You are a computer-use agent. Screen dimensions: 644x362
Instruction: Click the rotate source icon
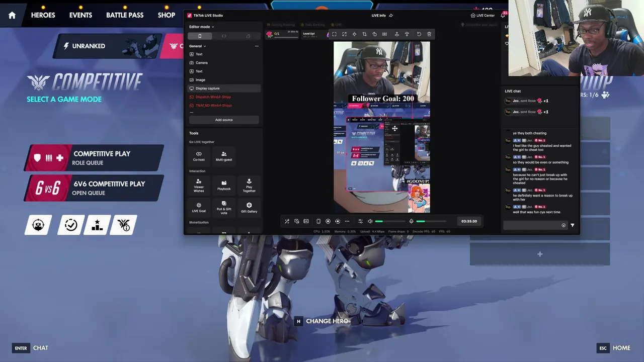pyautogui.click(x=374, y=34)
